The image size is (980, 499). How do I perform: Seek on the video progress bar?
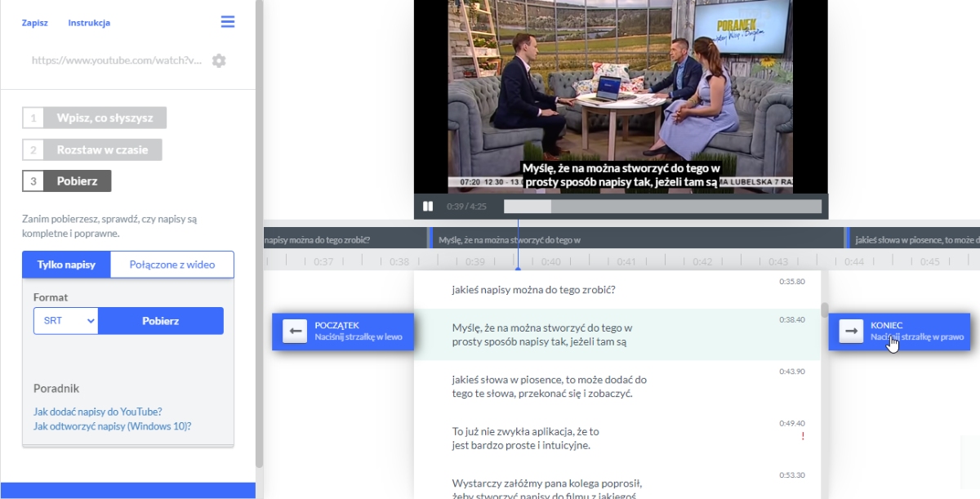[662, 207]
